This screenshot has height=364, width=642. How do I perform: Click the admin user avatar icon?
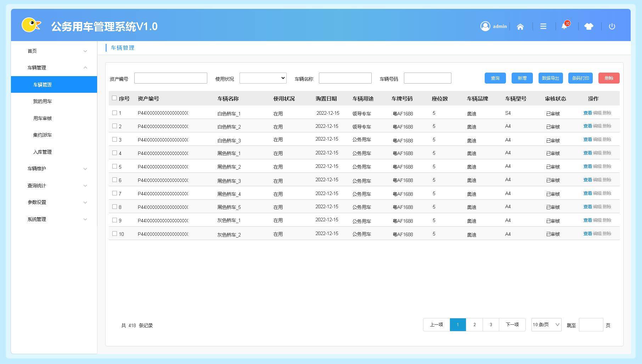click(485, 27)
